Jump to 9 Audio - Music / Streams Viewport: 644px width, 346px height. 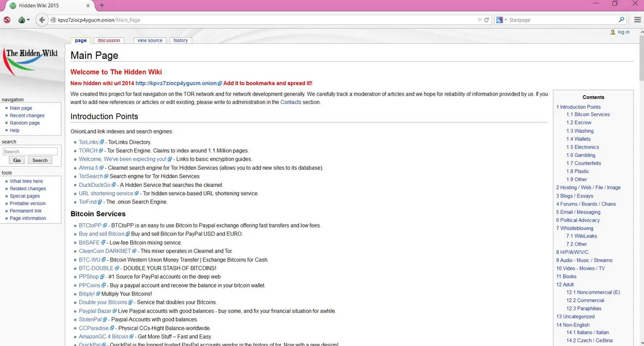coord(584,260)
